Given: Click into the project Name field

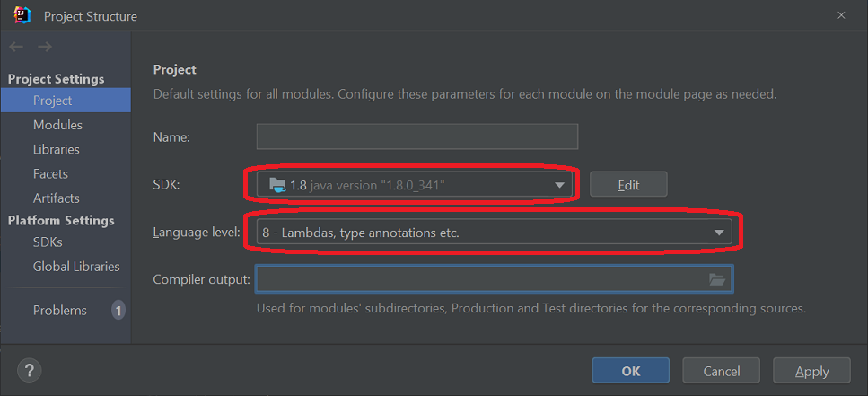Looking at the screenshot, I should pyautogui.click(x=416, y=136).
